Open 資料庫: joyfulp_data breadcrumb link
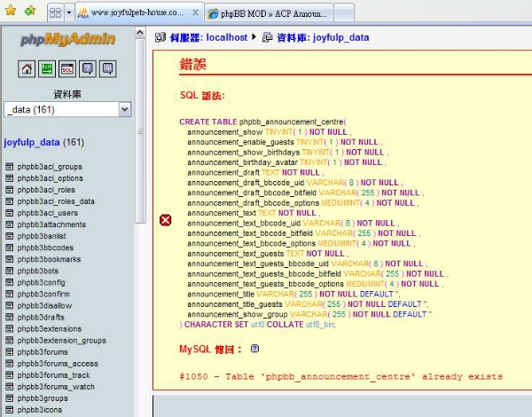The width and height of the screenshot is (532, 417). coord(323,37)
